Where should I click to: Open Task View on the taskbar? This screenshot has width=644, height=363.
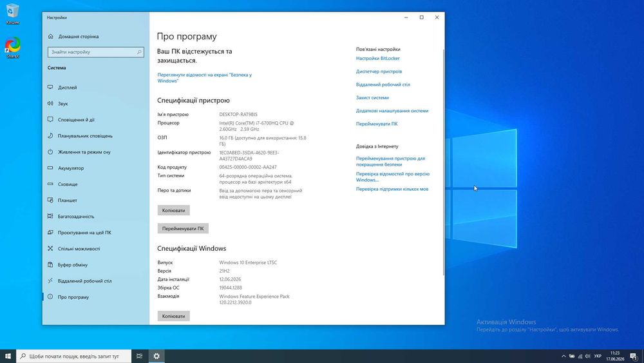tap(139, 356)
